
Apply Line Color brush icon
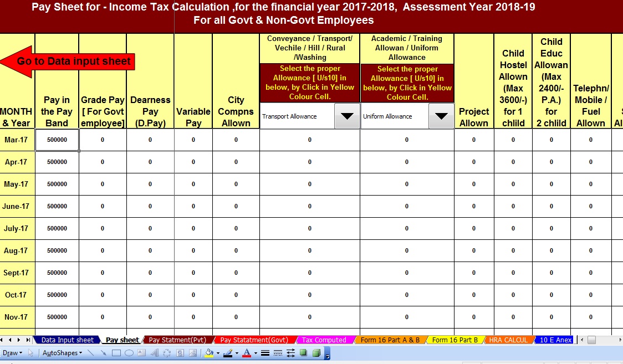228,353
